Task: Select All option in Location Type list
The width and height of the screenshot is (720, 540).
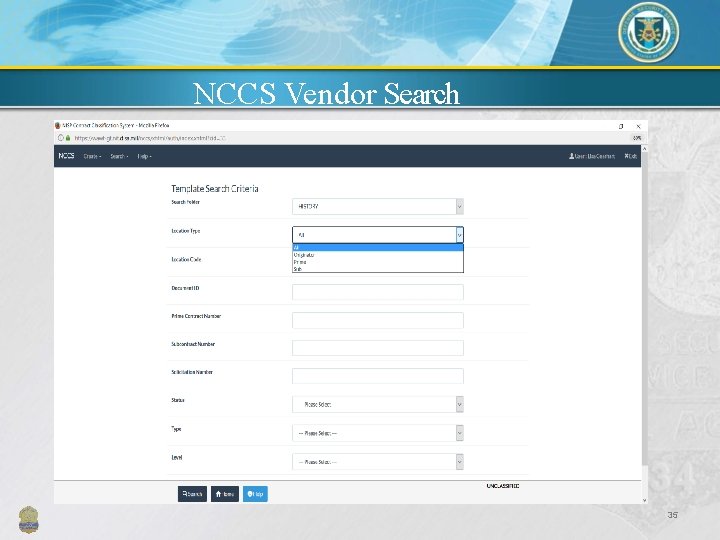Action: tap(378, 248)
